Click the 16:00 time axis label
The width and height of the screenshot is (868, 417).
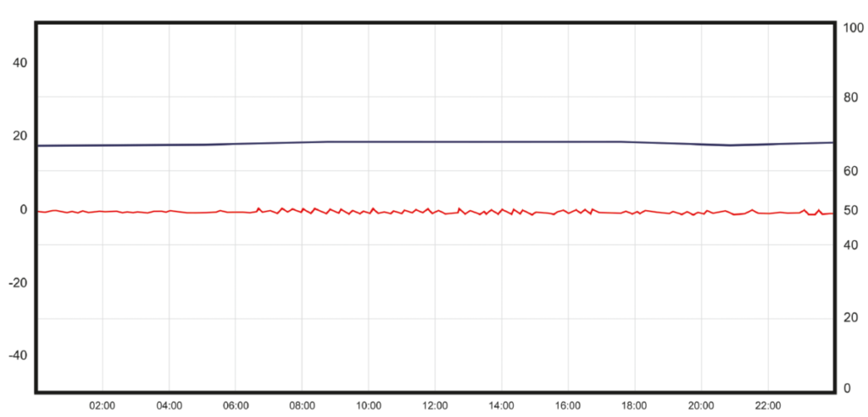point(568,405)
